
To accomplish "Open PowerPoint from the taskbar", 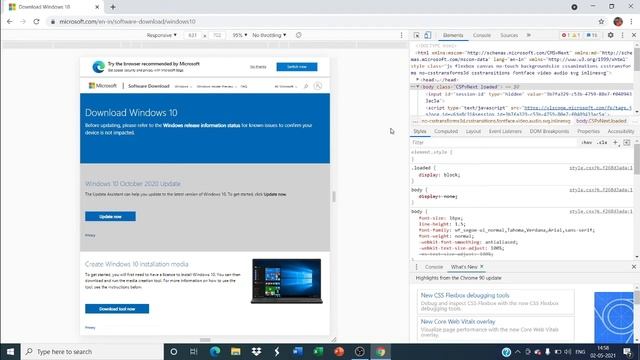I will (x=339, y=351).
